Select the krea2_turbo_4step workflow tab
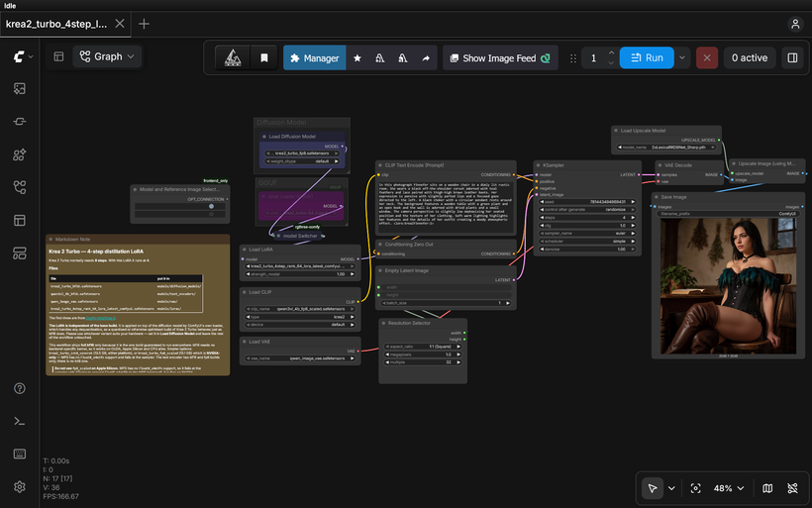Image resolution: width=812 pixels, height=508 pixels. pos(55,24)
